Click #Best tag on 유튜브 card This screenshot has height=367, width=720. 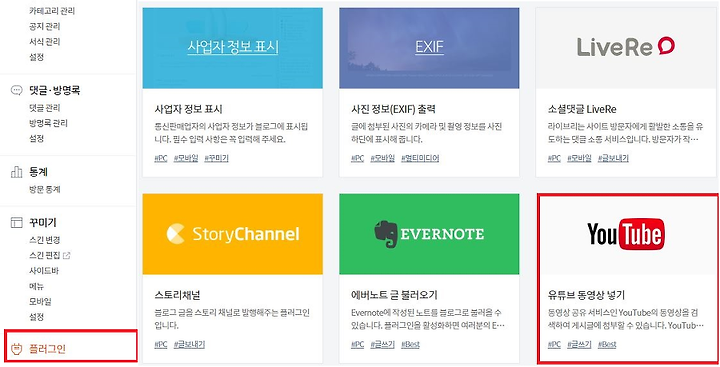607,344
